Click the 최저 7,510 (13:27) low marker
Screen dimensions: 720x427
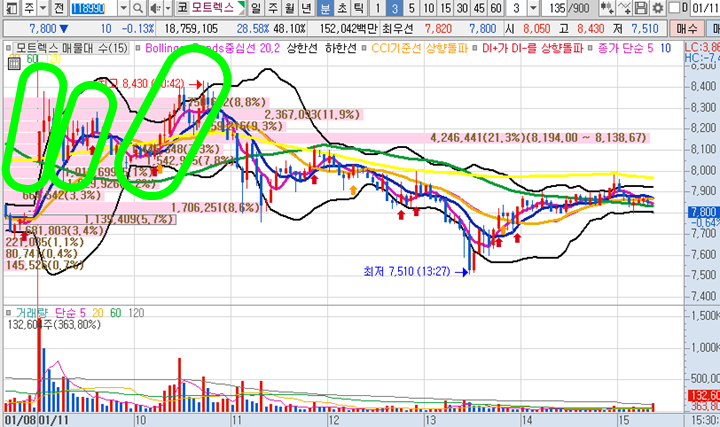407,271
